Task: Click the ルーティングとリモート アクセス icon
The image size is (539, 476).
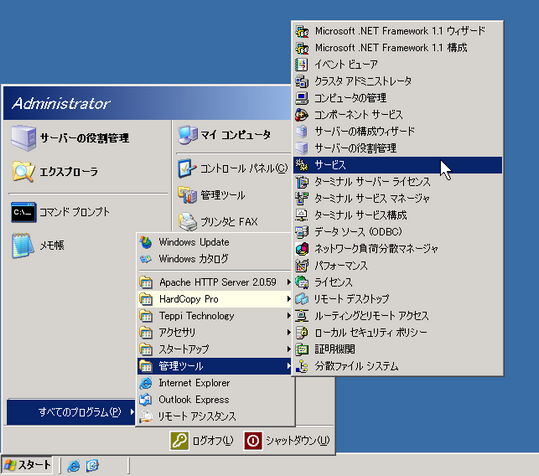Action: (302, 316)
